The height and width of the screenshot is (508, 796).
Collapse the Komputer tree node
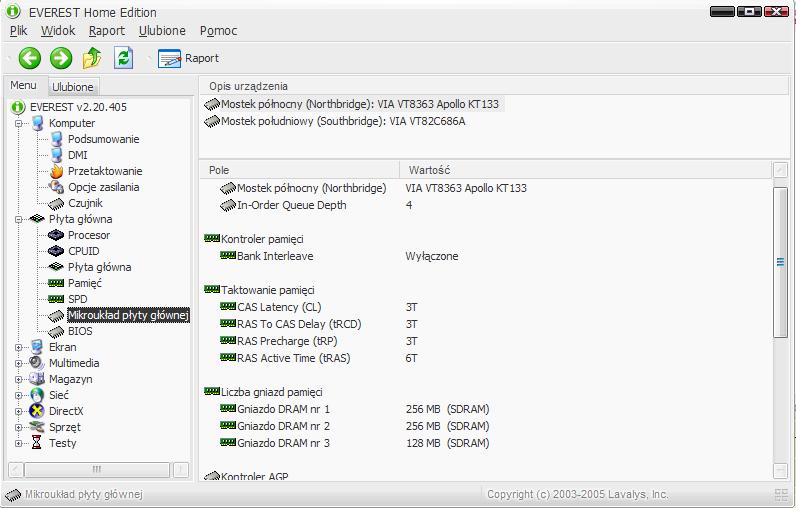click(x=19, y=123)
